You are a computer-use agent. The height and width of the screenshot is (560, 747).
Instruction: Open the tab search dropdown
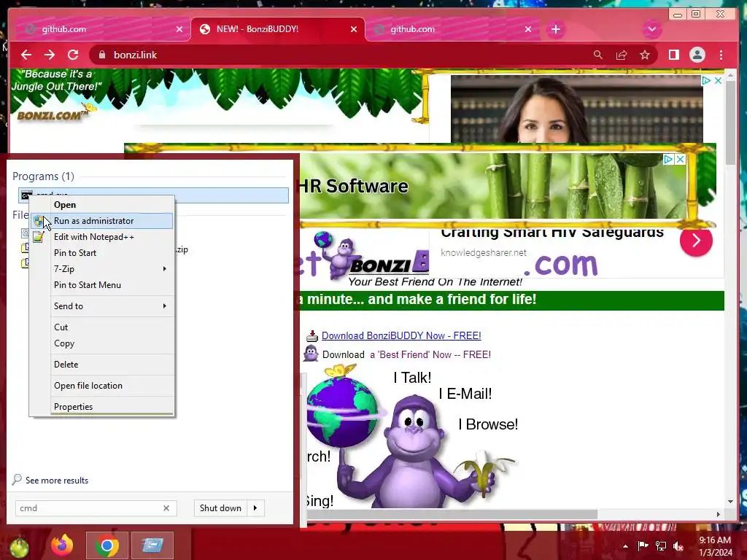[651, 29]
